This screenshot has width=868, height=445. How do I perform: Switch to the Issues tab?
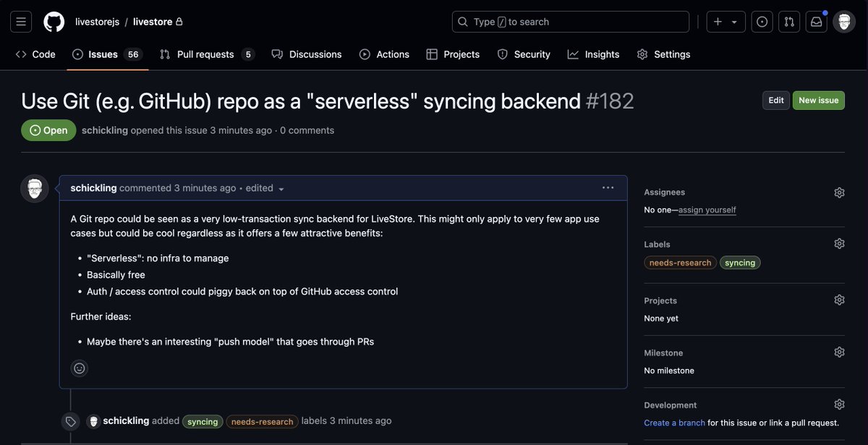pyautogui.click(x=107, y=54)
